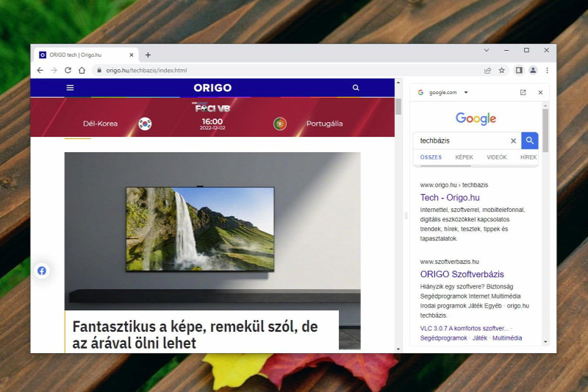Select the ÖSSZES results tab
The height and width of the screenshot is (392, 588).
pyautogui.click(x=431, y=157)
